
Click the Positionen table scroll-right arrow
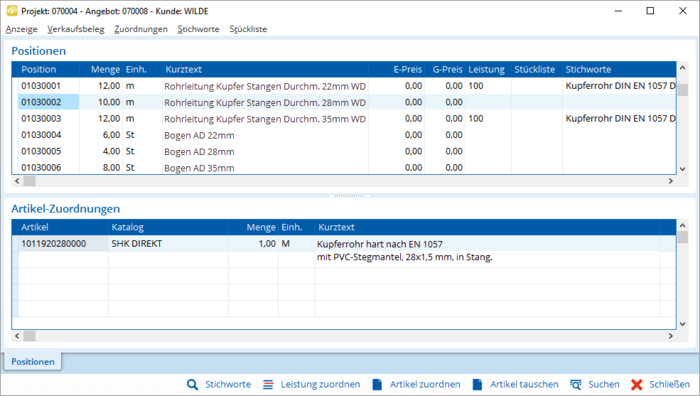pos(671,181)
